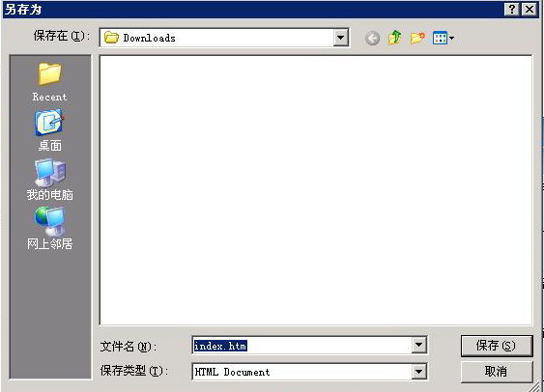Jump to the 桌面 desktop location
This screenshot has height=392, width=544.
pyautogui.click(x=49, y=130)
